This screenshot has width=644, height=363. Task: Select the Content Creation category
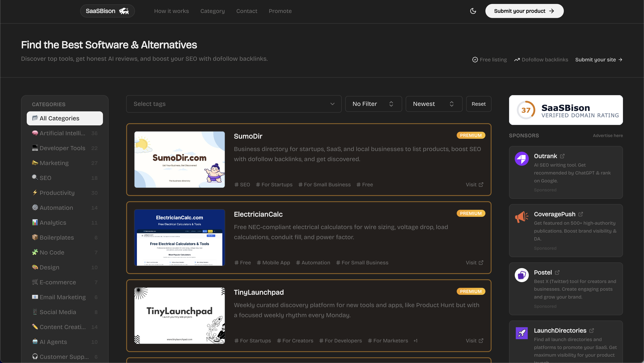[x=65, y=327]
